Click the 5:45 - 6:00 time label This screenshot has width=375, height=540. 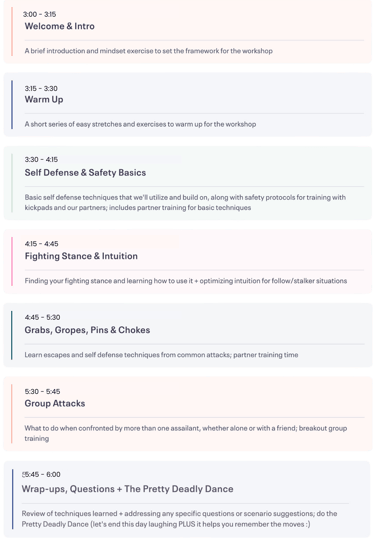pos(41,475)
